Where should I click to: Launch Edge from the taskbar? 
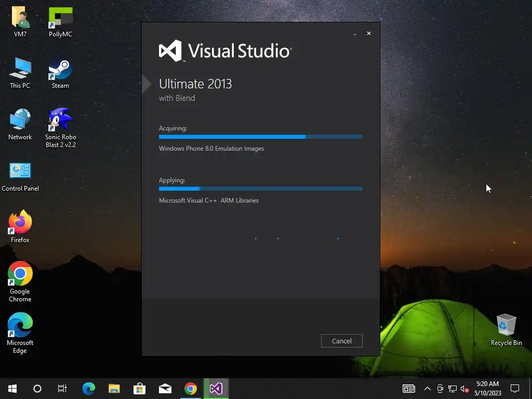tap(89, 389)
